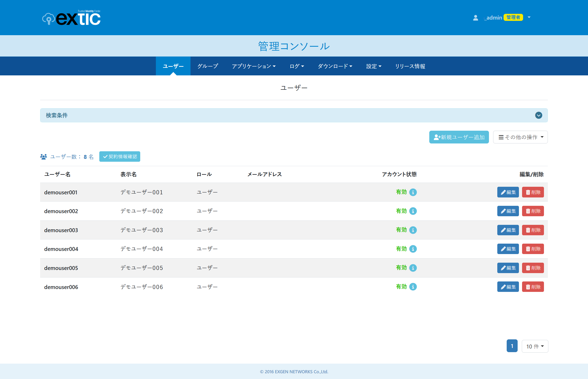Click 契約情報確認 button
Viewport: 588px width, 379px height.
pyautogui.click(x=120, y=157)
